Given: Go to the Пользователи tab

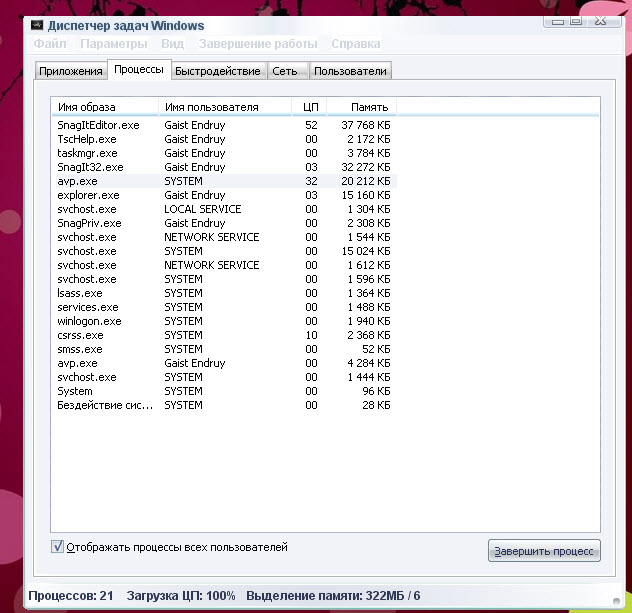Looking at the screenshot, I should tap(350, 71).
